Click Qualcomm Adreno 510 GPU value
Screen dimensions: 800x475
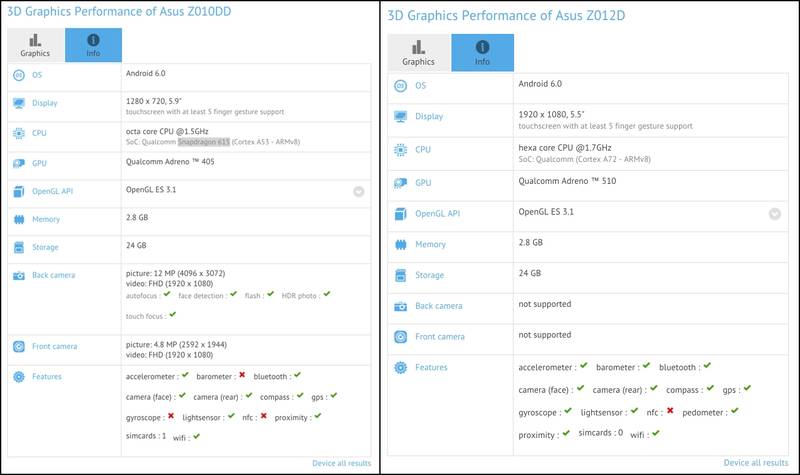click(567, 181)
